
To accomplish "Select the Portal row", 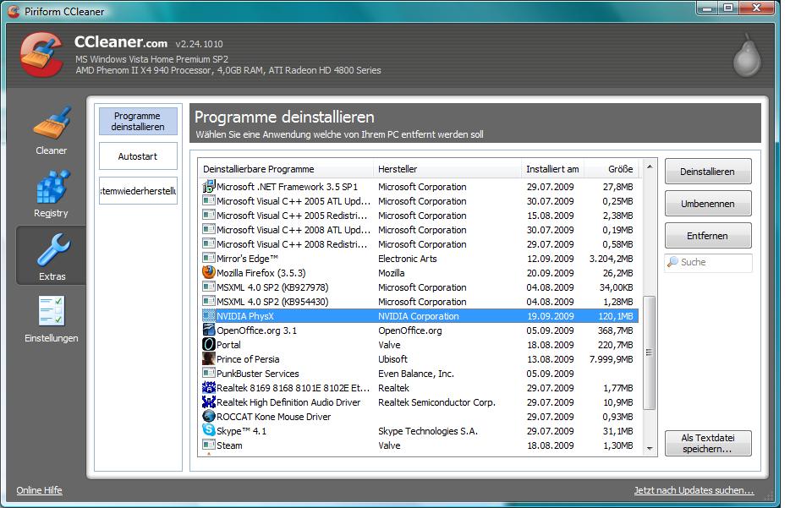I will 419,345.
